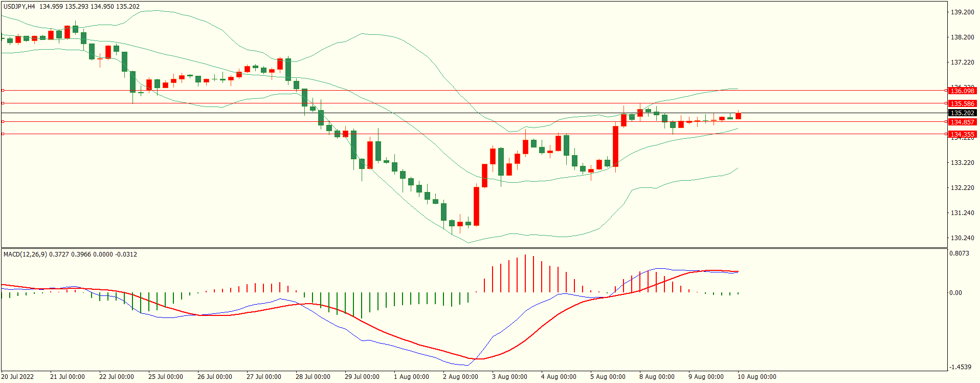This screenshot has width=980, height=383.
Task: Click the black current price label 135.202
Action: (x=962, y=113)
